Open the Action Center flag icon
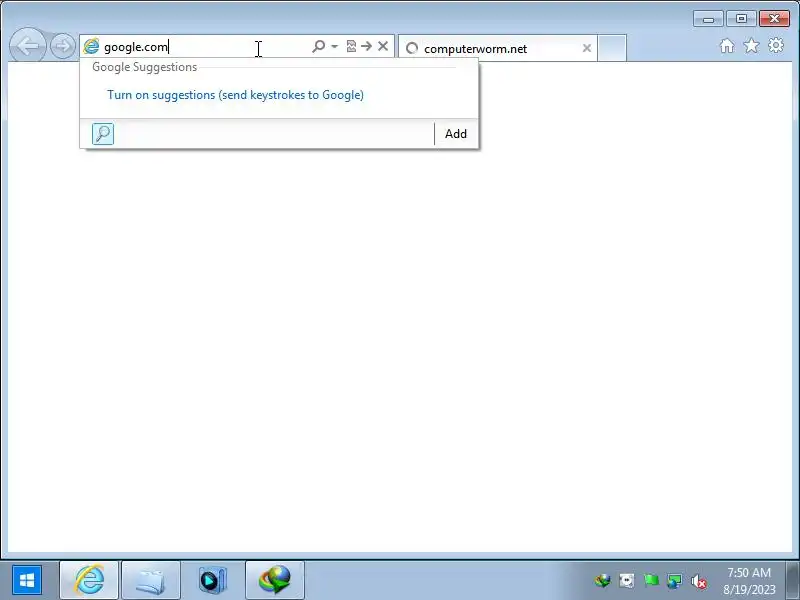Viewport: 800px width, 600px height. [x=651, y=581]
